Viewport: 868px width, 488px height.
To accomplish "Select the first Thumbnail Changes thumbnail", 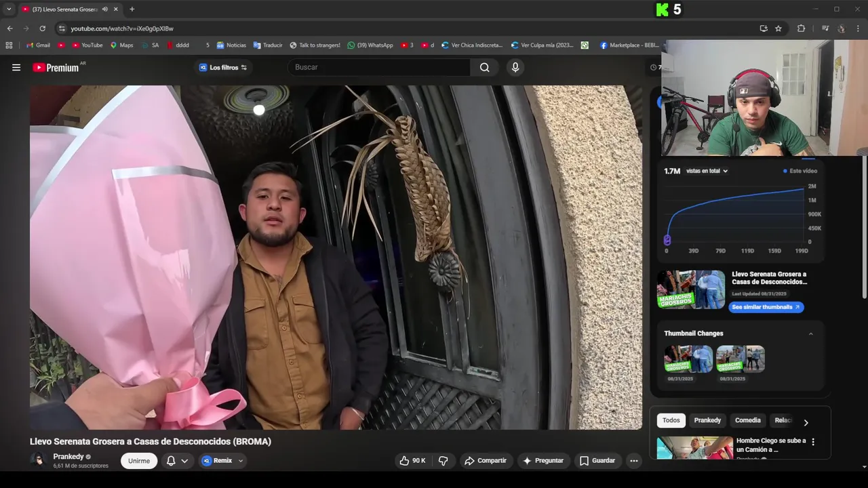I will point(688,359).
